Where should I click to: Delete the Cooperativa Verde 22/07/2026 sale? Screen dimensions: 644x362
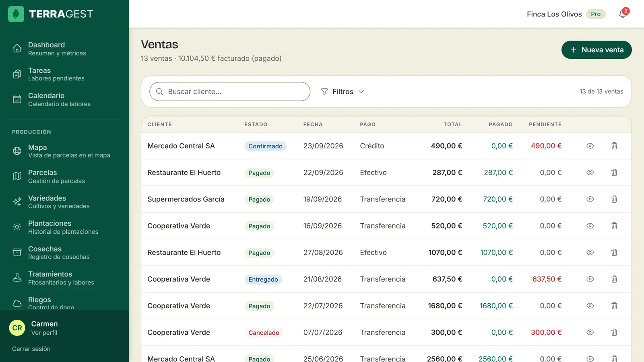coord(614,306)
